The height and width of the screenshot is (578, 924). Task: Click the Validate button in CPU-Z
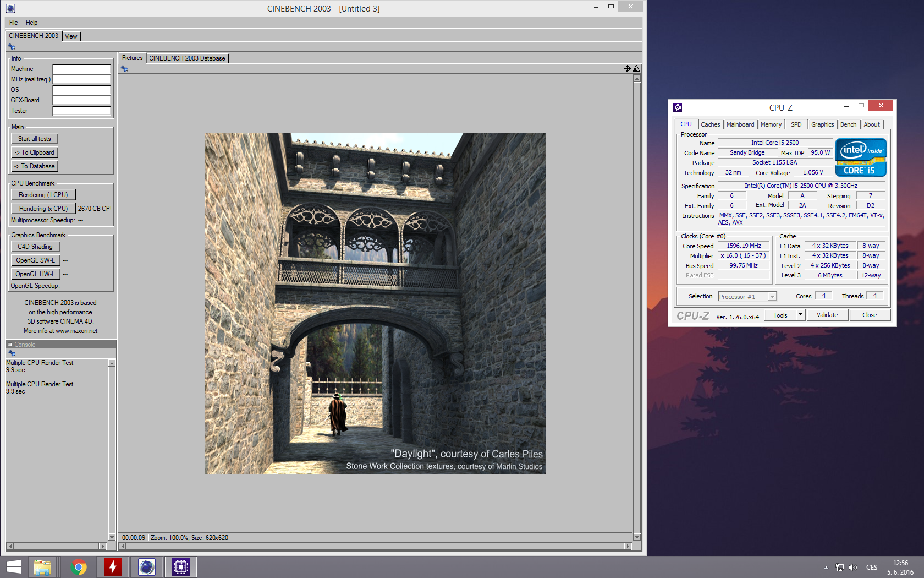(x=827, y=315)
